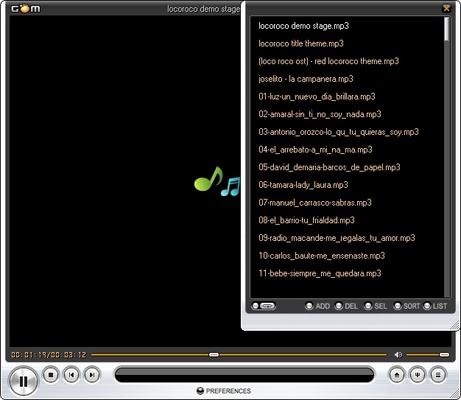Select '08-el_barrio-tu_frialdad.mp3' in the playlist
This screenshot has height=400, width=461.
pyautogui.click(x=307, y=220)
